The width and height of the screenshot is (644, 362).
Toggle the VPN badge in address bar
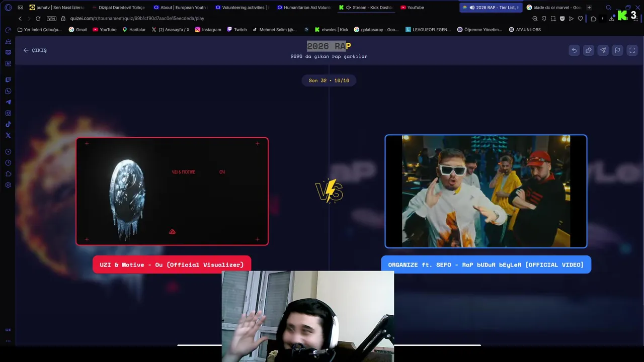[51, 19]
